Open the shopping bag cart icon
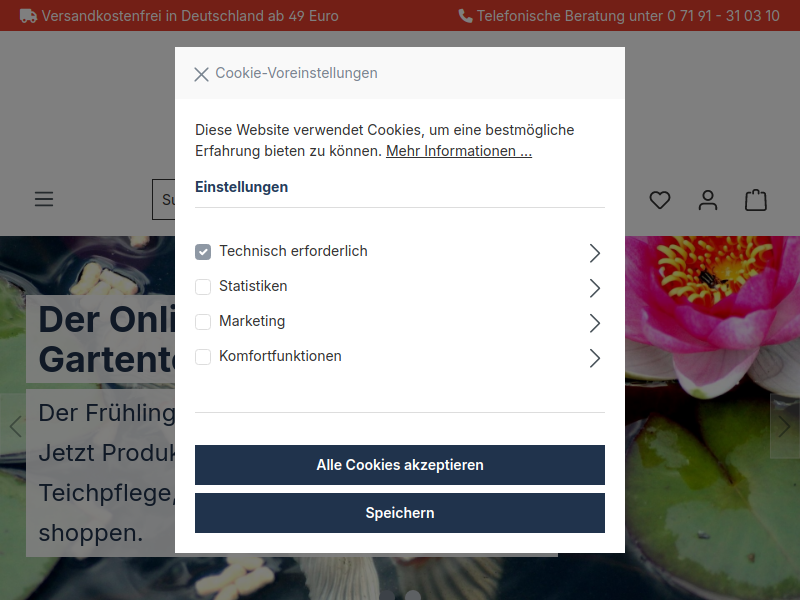Viewport: 800px width, 600px height. (756, 200)
